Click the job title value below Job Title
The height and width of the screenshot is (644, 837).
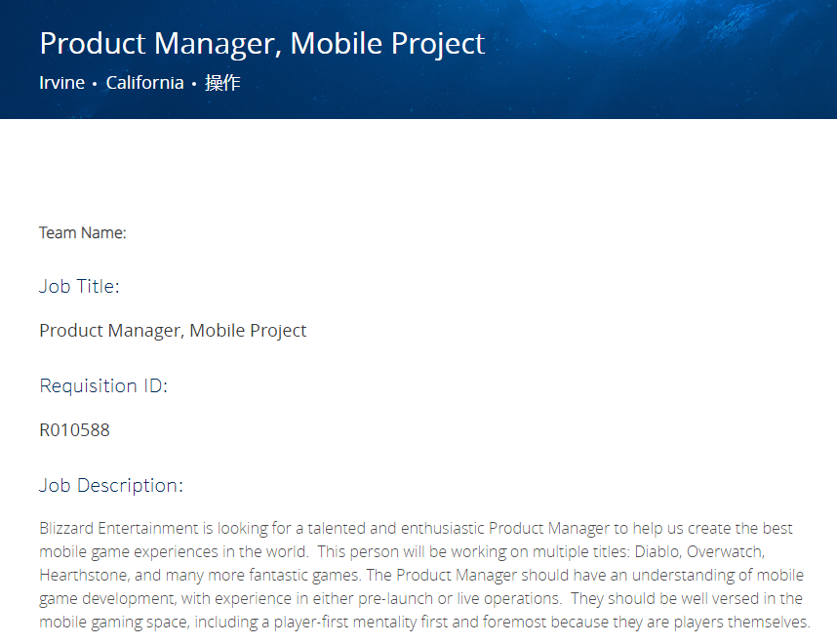[173, 331]
